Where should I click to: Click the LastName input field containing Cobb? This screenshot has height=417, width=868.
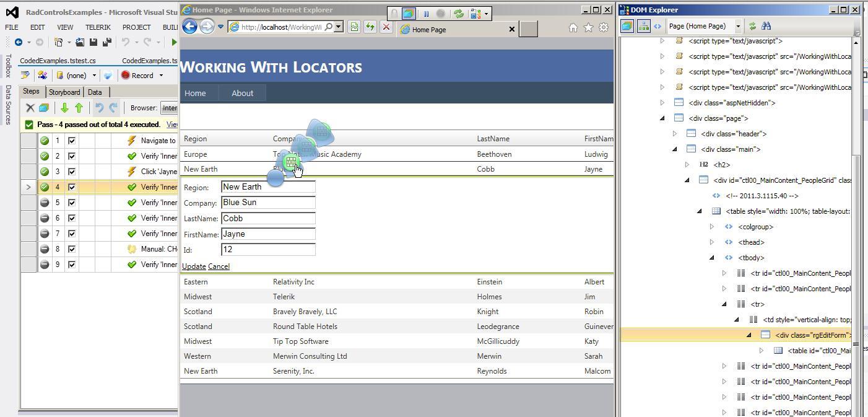coord(268,218)
